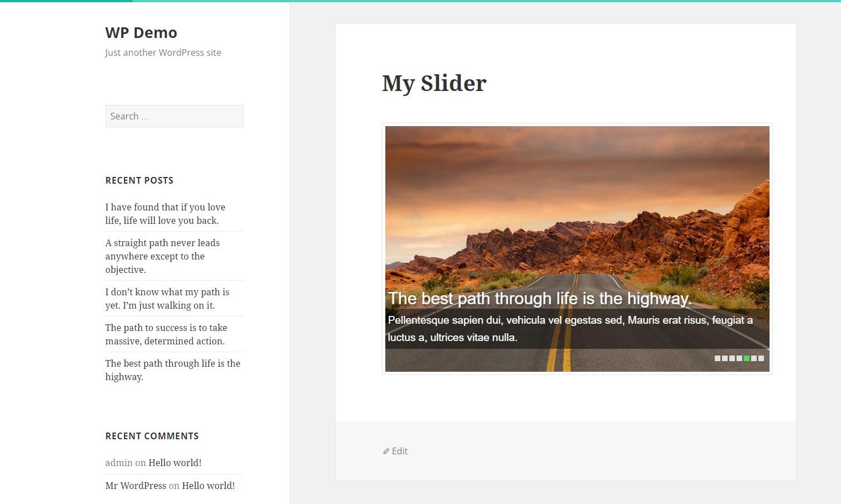Open the WP Demo site title
The height and width of the screenshot is (504, 841).
(x=141, y=32)
